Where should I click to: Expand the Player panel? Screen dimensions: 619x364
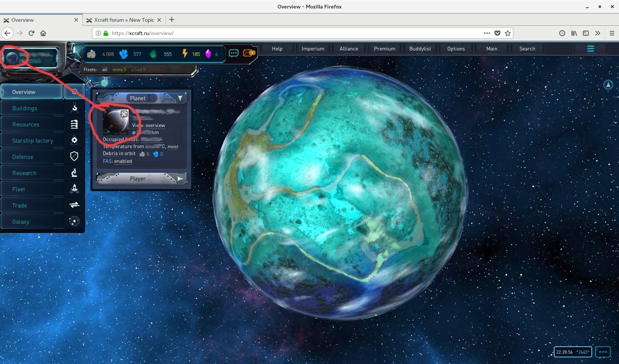click(180, 179)
